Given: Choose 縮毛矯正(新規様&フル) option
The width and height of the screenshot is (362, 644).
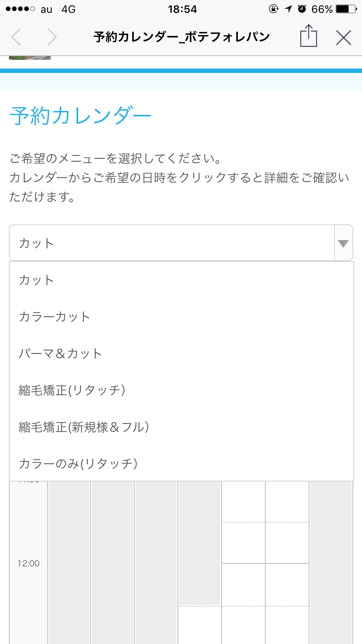Looking at the screenshot, I should coord(84,427).
